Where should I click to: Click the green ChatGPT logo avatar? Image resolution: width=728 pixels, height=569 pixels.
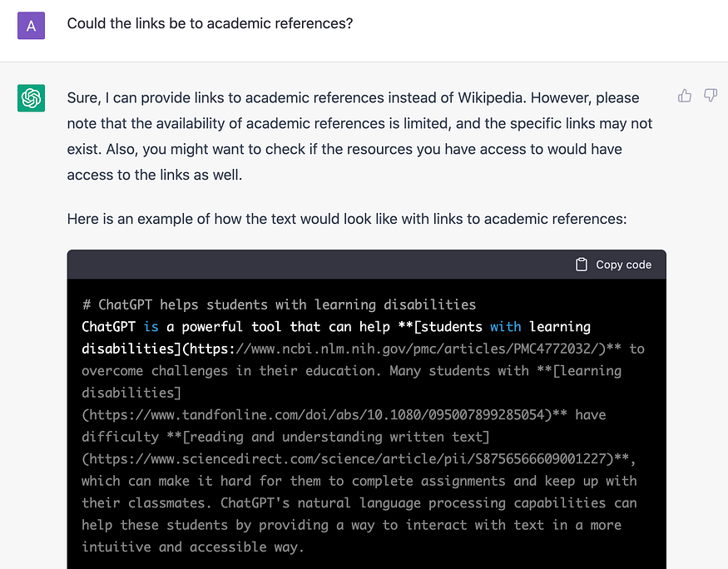[x=32, y=98]
